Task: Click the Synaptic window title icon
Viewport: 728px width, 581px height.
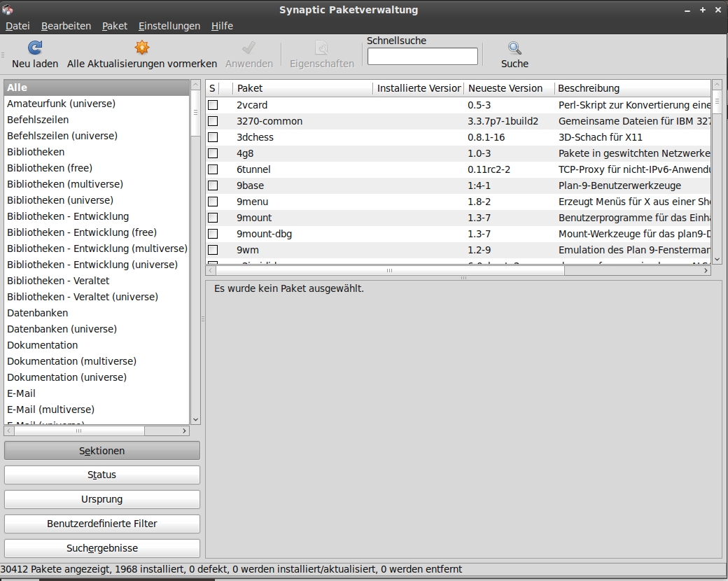Action: click(8, 9)
